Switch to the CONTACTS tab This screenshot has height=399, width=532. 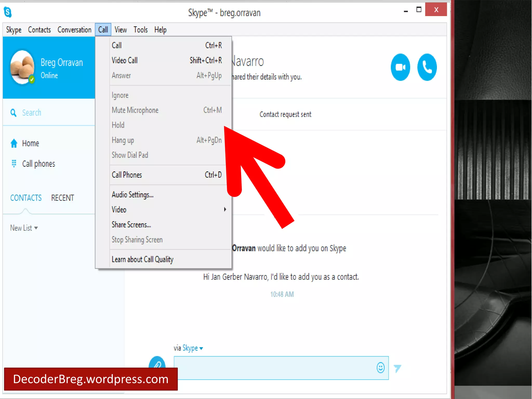pos(26,198)
